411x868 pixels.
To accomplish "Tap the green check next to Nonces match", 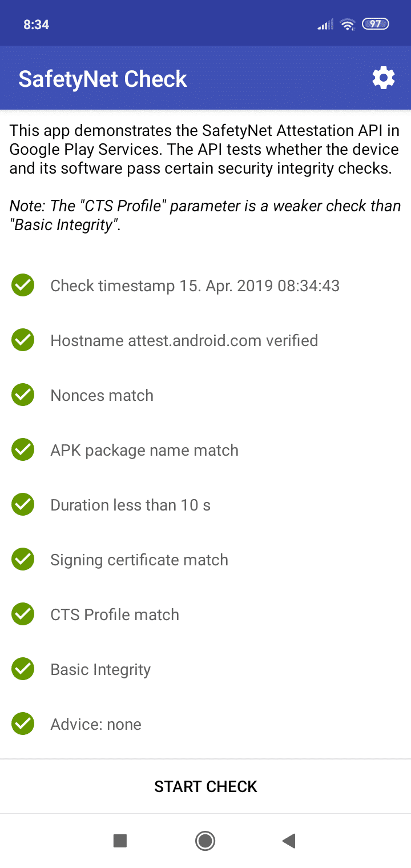I will click(x=23, y=395).
